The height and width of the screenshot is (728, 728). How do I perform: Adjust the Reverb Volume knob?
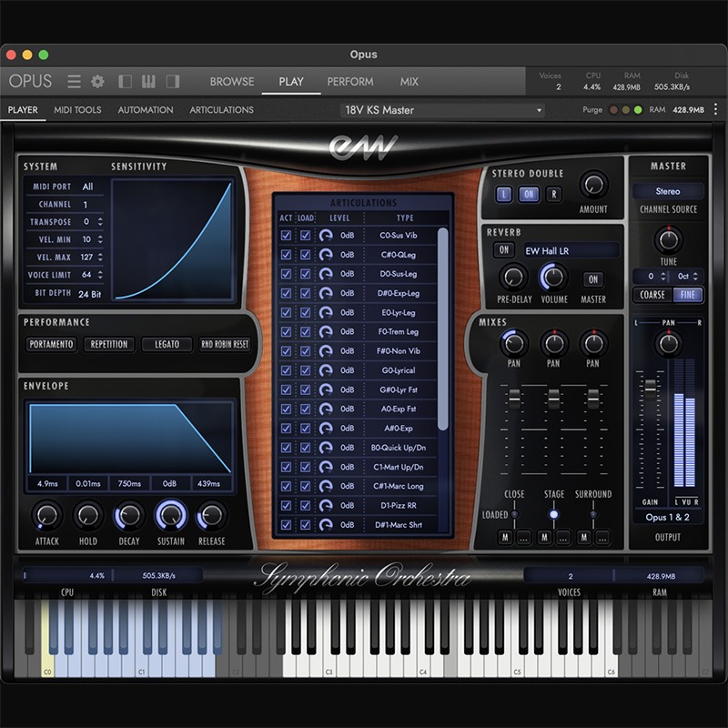pos(553,278)
